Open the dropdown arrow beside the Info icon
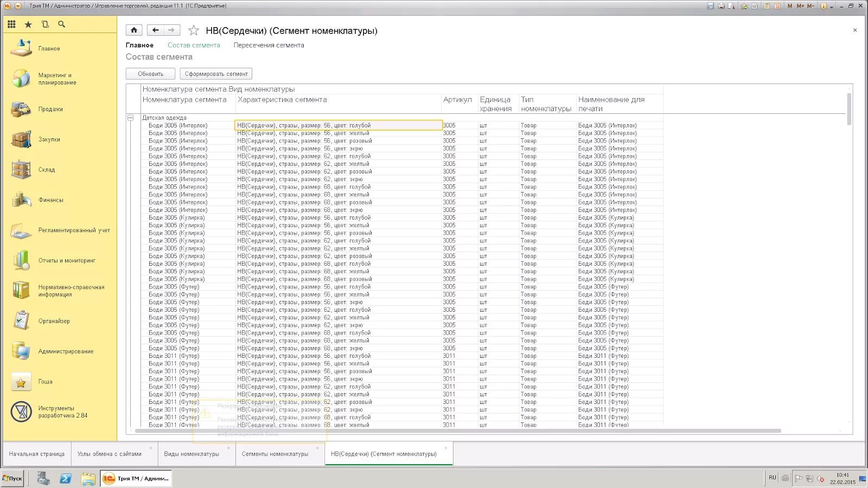 pos(832,7)
